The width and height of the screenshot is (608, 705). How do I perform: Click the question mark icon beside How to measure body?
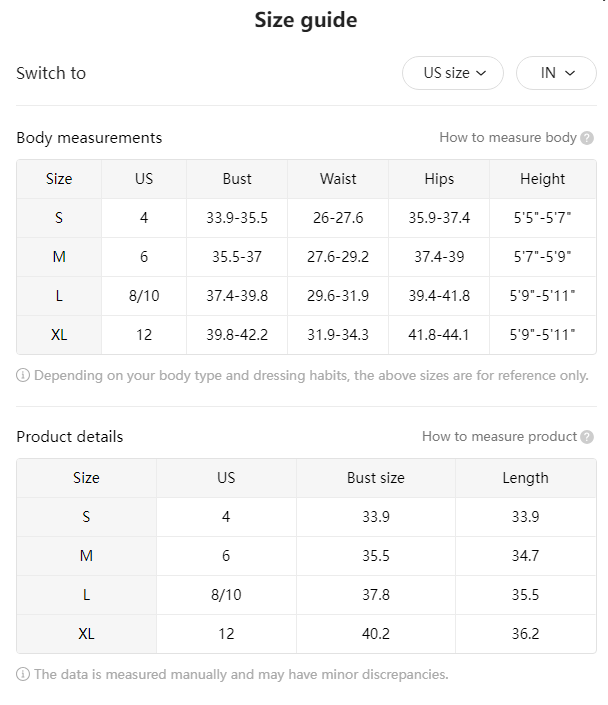[x=586, y=138]
